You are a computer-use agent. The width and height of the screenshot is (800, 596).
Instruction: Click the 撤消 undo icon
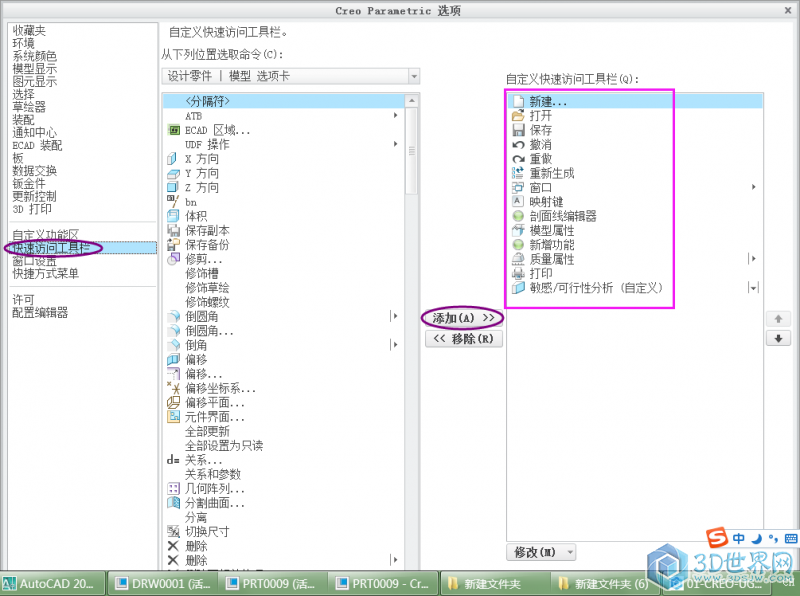[518, 144]
